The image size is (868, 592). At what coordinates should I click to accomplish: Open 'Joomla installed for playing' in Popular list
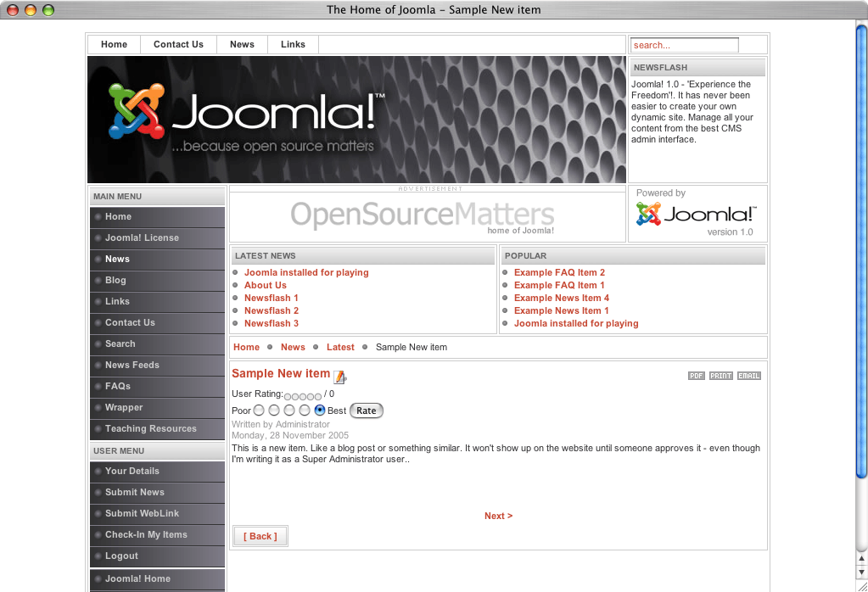(x=576, y=323)
